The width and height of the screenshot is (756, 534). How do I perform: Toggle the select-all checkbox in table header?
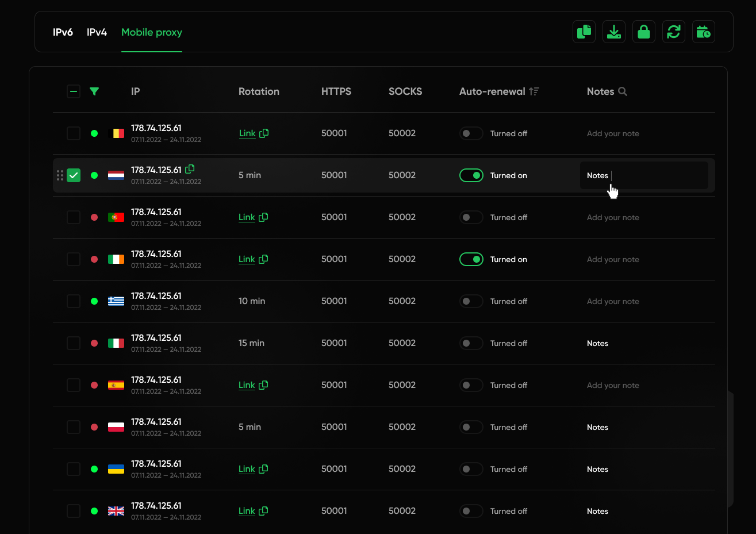pyautogui.click(x=74, y=91)
